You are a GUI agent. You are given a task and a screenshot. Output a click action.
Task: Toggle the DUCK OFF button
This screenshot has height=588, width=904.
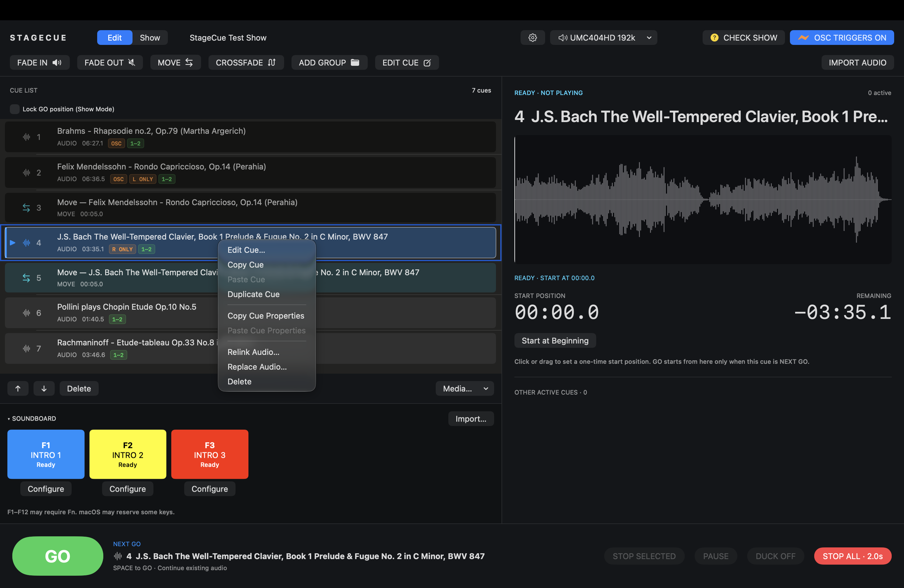coord(775,556)
